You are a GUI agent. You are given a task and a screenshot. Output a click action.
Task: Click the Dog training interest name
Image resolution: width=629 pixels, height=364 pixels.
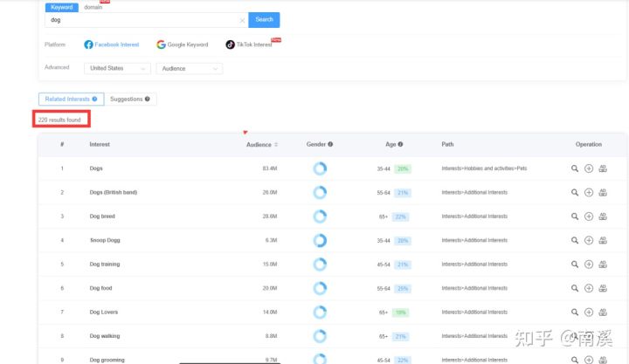click(x=105, y=264)
